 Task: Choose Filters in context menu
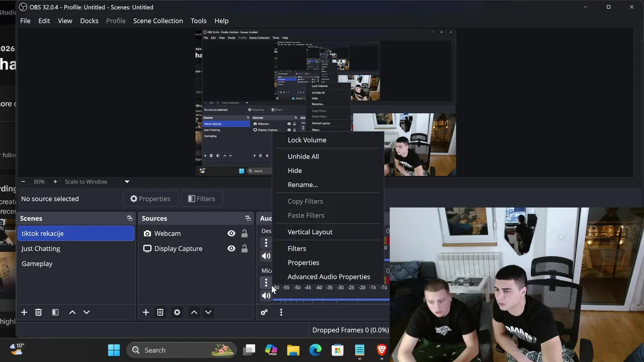328,248
